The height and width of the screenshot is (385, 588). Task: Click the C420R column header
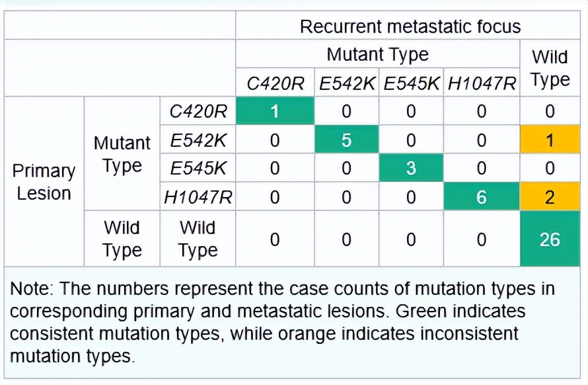[x=275, y=84]
